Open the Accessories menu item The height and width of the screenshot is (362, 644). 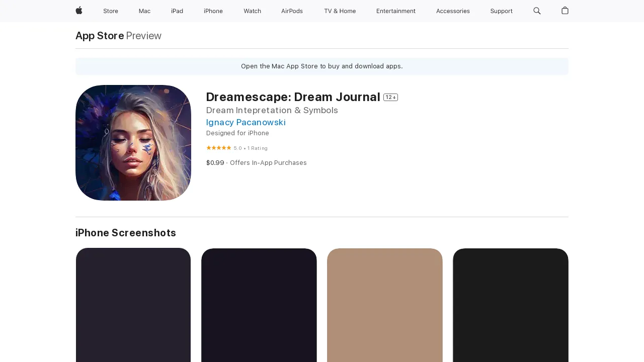pos(453,11)
